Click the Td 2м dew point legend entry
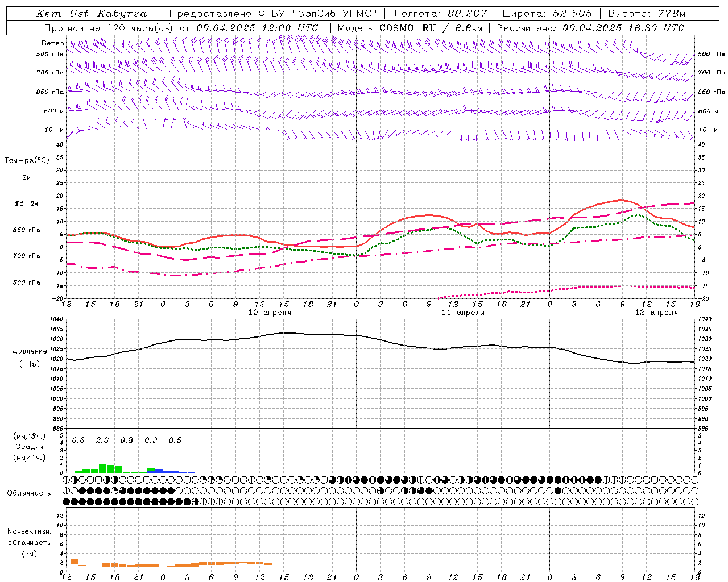Image resolution: width=728 pixels, height=582 pixels. pos(26,203)
